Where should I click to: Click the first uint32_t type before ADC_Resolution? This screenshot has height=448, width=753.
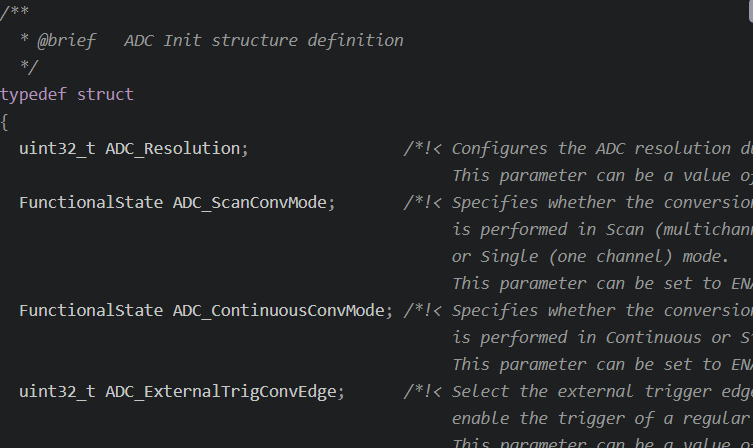57,149
